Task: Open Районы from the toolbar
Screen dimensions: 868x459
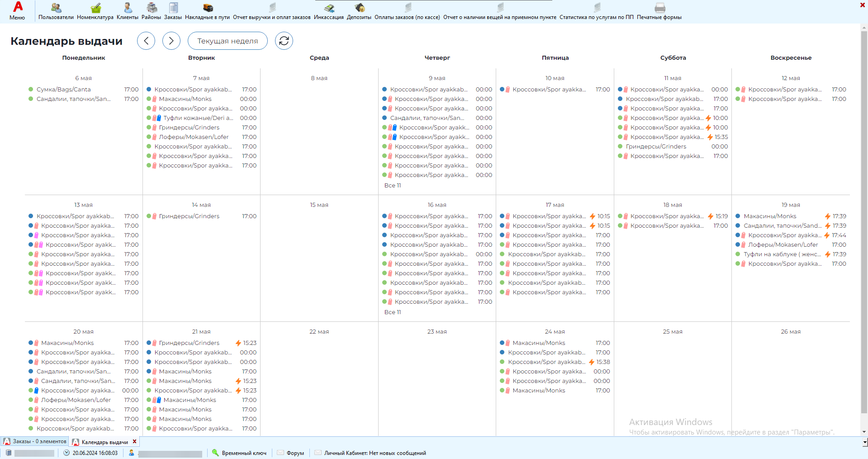Action: pos(151,8)
